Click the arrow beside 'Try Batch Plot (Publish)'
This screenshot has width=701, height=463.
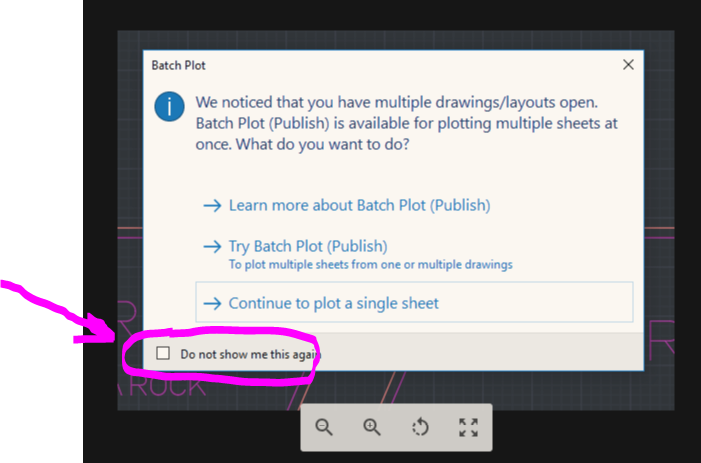[212, 246]
